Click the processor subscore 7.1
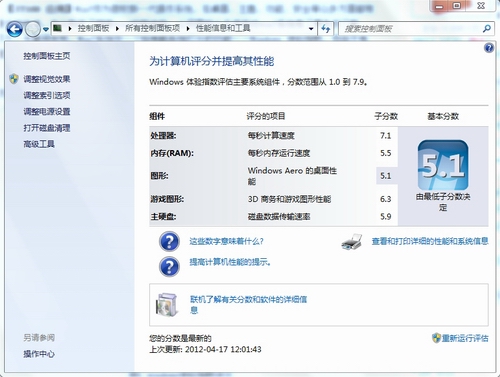Viewport: 500px width, 377px height. (385, 136)
